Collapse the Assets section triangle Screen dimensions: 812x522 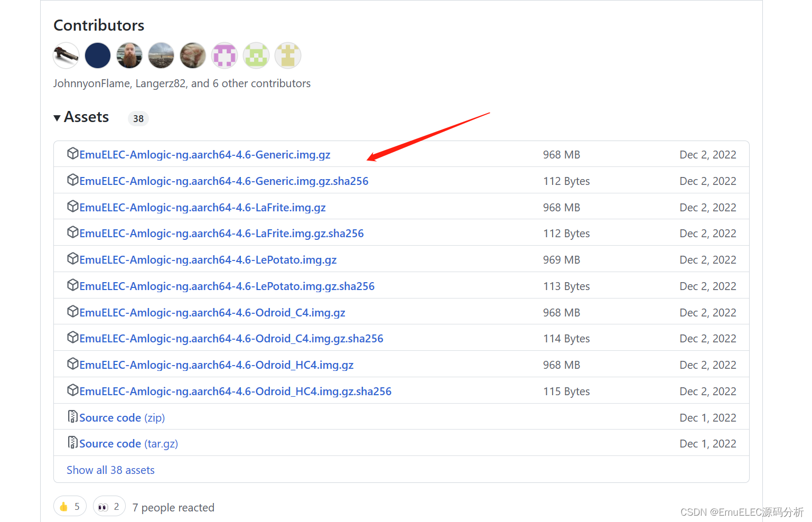(x=57, y=118)
